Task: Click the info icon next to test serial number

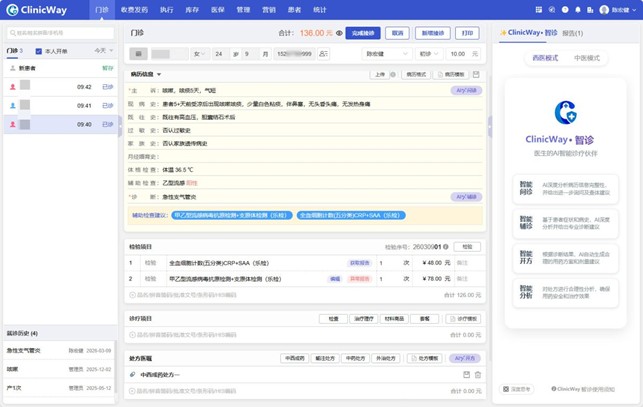Action: coord(446,247)
